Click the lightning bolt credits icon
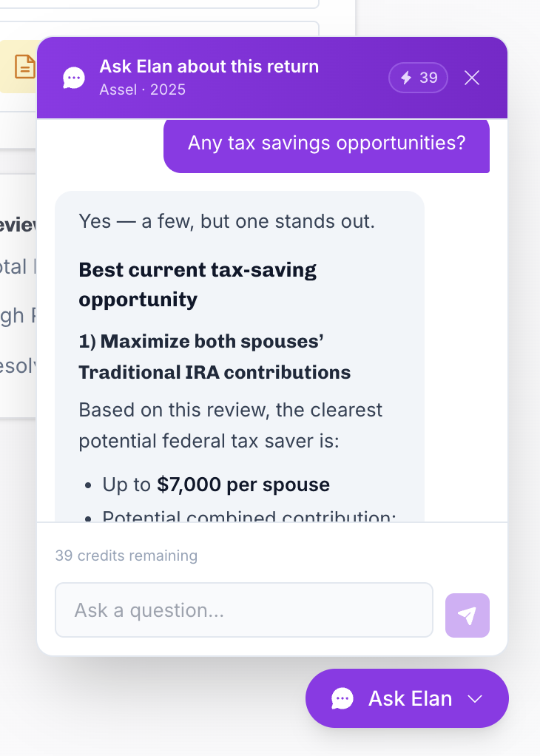The image size is (540, 756). tap(406, 78)
